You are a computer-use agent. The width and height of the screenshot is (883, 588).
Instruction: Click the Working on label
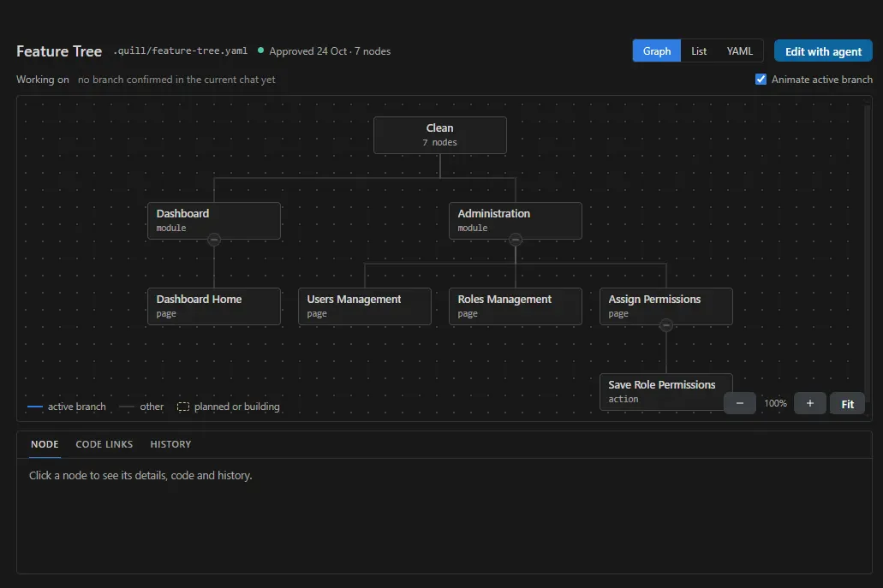pos(43,80)
